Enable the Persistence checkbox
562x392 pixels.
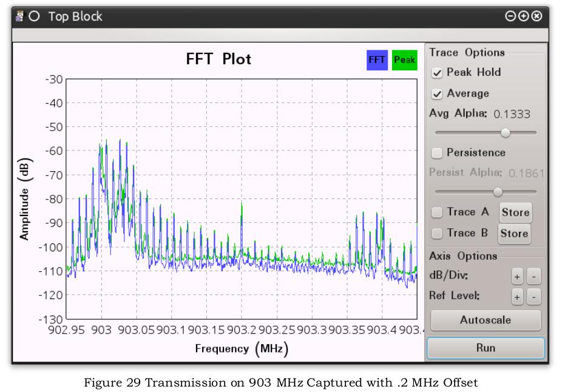tap(436, 153)
